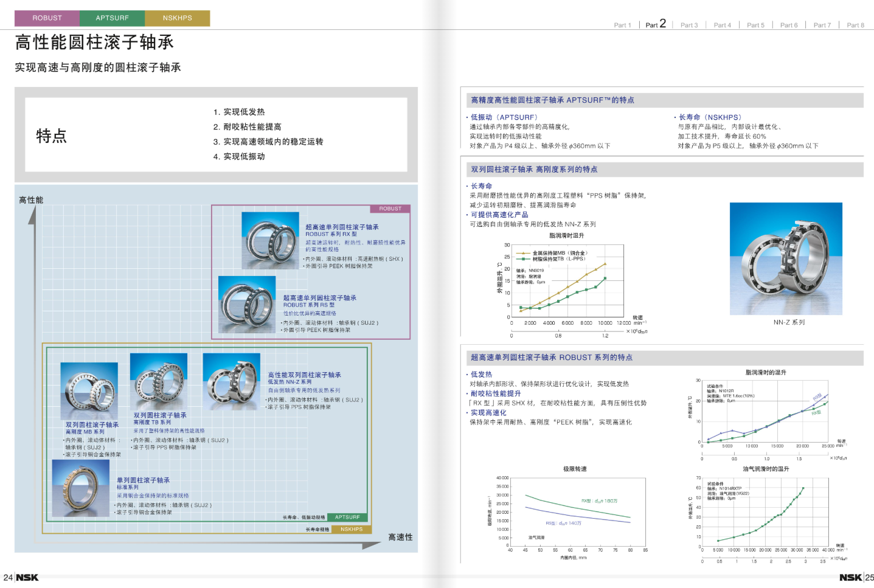Select the green APTSURF tab
Viewport: 874px width, 588px height.
112,18
